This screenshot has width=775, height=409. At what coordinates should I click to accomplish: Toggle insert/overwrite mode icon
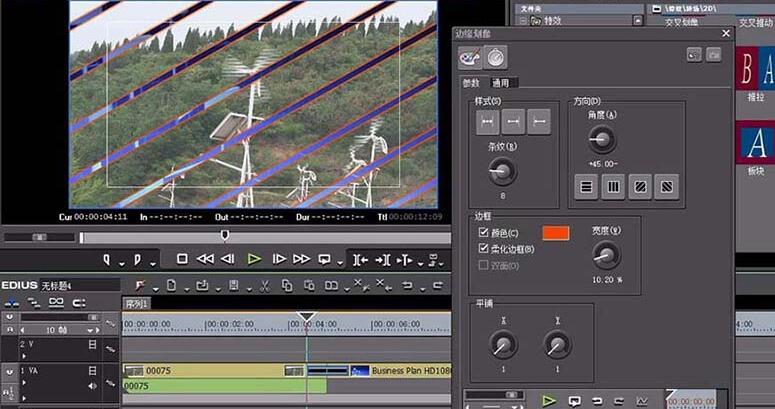coord(11,303)
